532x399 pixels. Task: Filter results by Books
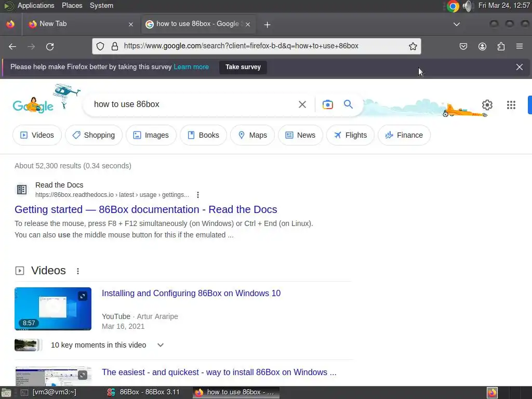(x=203, y=135)
